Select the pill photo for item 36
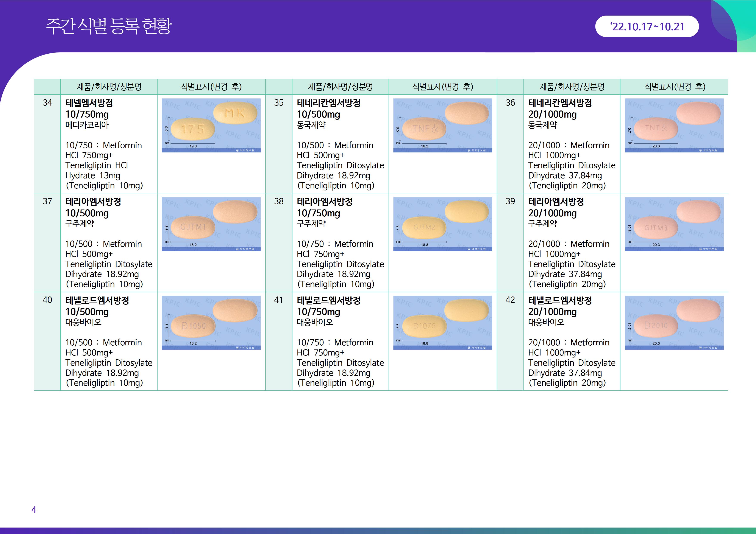 tap(674, 125)
